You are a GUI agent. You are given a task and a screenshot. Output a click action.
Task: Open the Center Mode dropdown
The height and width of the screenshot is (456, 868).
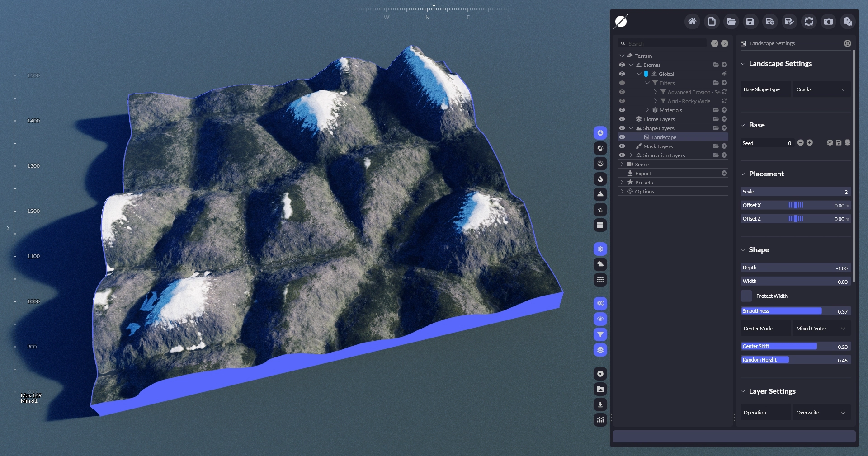(x=821, y=329)
